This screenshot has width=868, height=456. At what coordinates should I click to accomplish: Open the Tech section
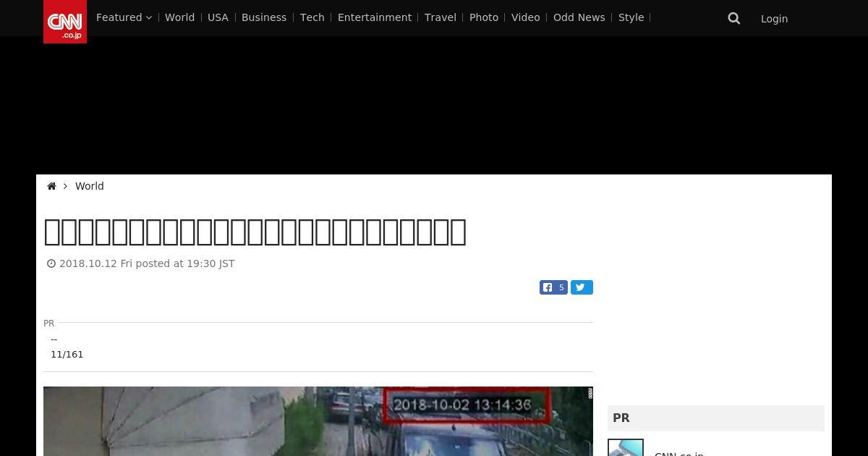point(312,17)
